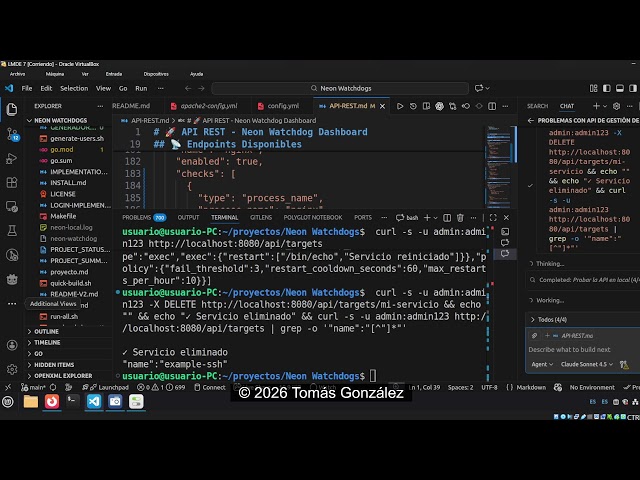This screenshot has height=480, width=640.
Task: Open the new chat dropdown arrow
Action: [x=605, y=106]
